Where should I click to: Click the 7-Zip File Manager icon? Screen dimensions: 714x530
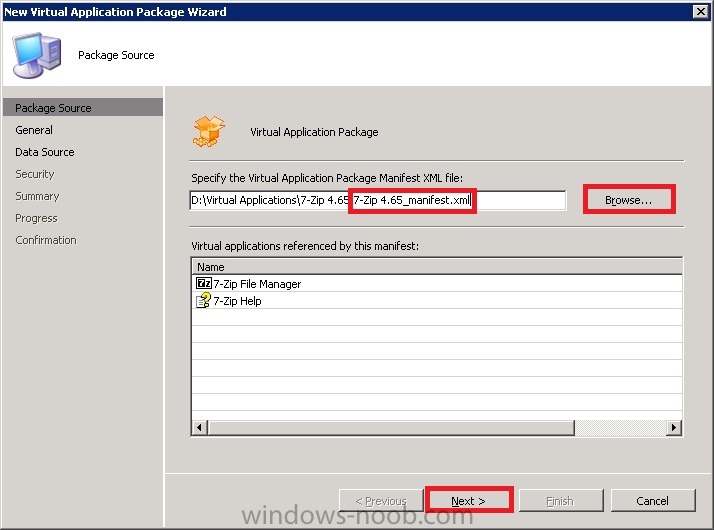point(203,283)
